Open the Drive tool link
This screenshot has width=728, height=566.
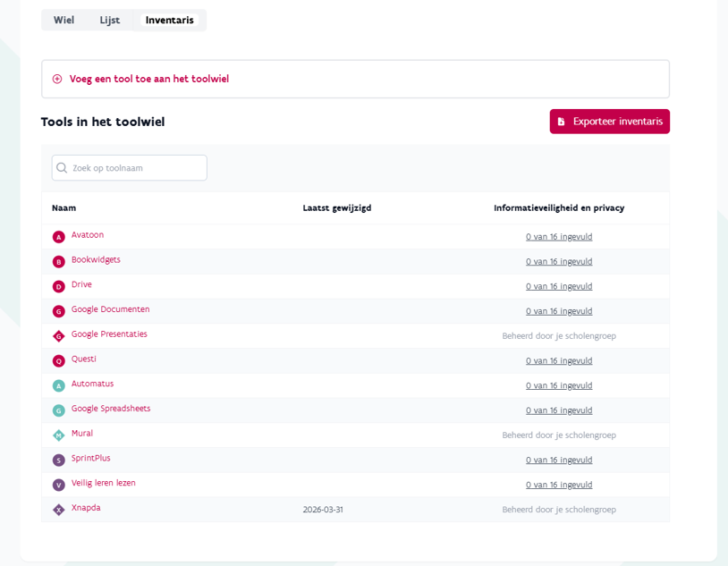[81, 284]
